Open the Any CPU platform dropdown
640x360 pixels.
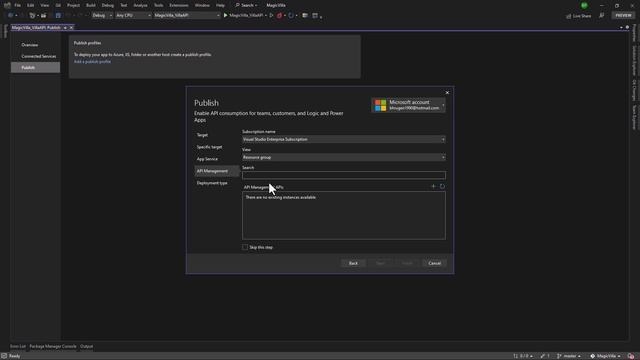coord(133,16)
